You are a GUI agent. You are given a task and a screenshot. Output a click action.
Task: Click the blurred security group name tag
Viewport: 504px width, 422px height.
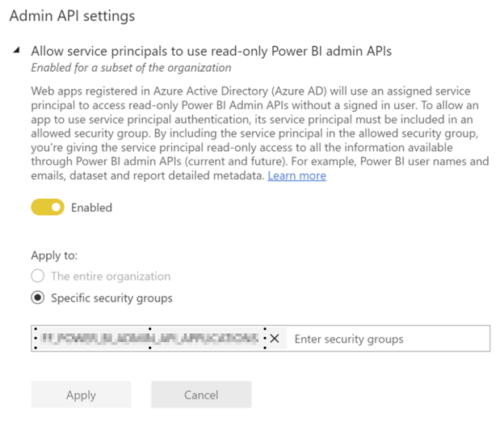[150, 339]
